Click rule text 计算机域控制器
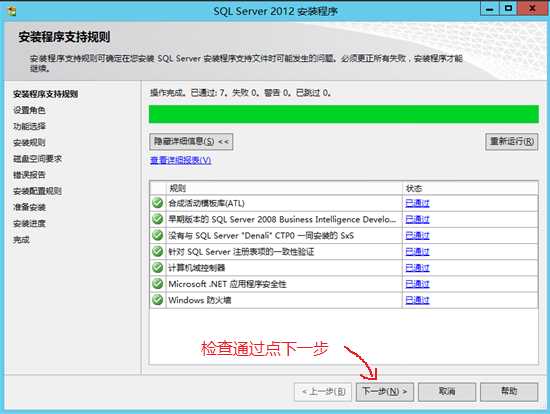Screen dimensions: 550x414 click(196, 268)
